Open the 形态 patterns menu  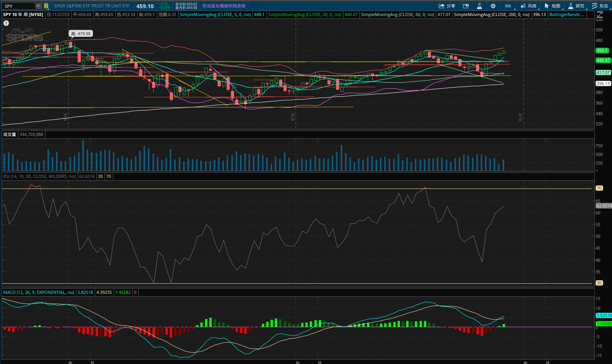pyautogui.click(x=600, y=6)
